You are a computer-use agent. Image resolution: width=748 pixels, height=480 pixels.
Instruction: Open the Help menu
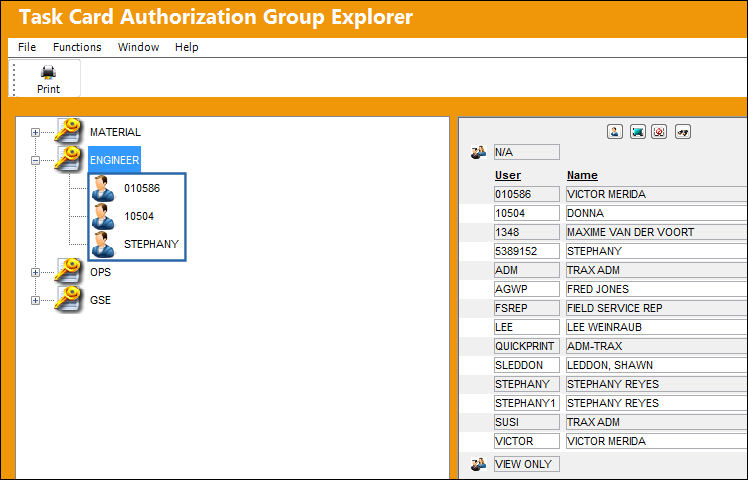(187, 47)
